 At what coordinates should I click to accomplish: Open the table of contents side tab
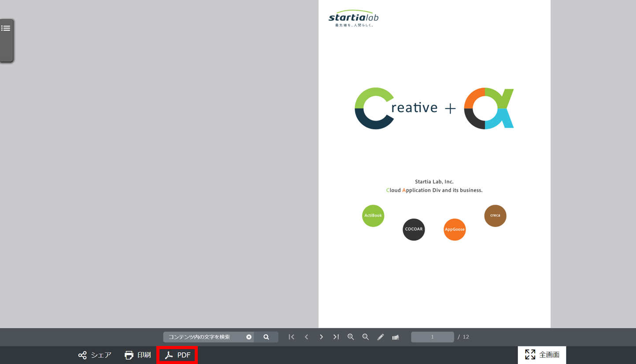6,40
